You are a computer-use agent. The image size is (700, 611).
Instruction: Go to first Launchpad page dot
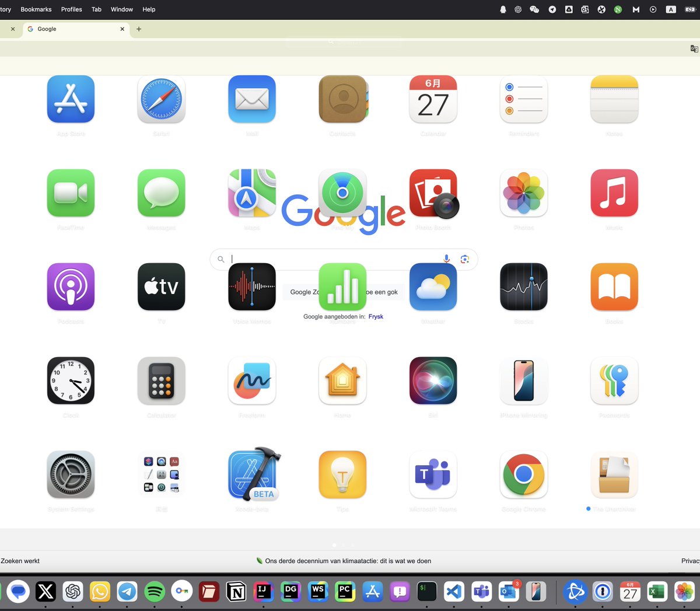point(334,545)
